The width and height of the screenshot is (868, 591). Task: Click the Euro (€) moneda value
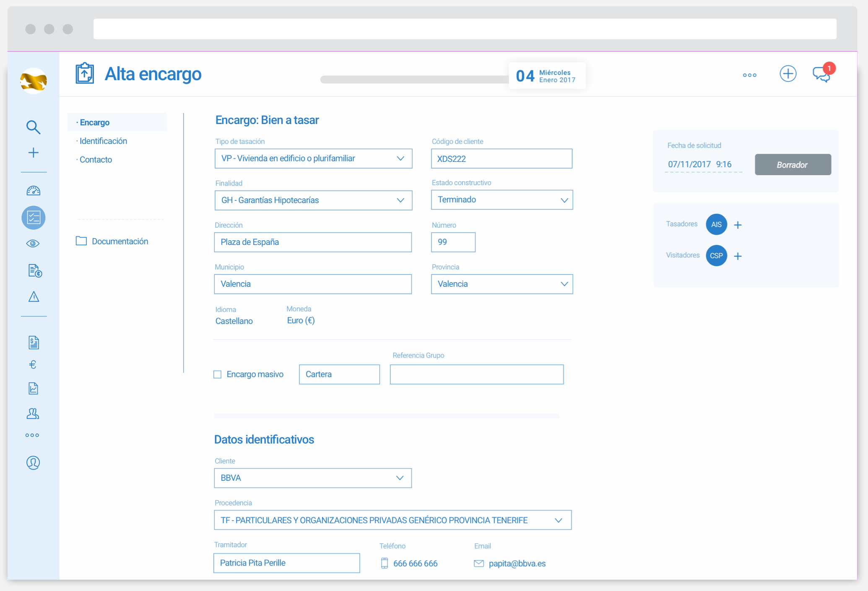tap(301, 321)
